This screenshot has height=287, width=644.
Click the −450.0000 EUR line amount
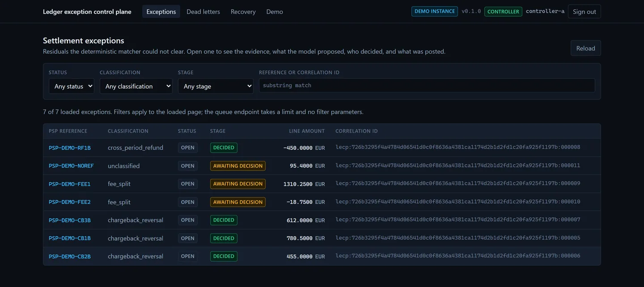click(304, 148)
